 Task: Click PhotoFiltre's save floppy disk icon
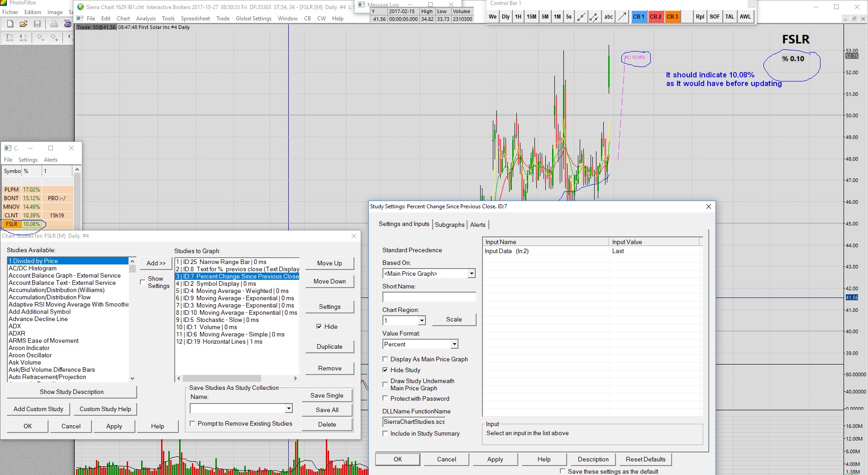[x=37, y=24]
